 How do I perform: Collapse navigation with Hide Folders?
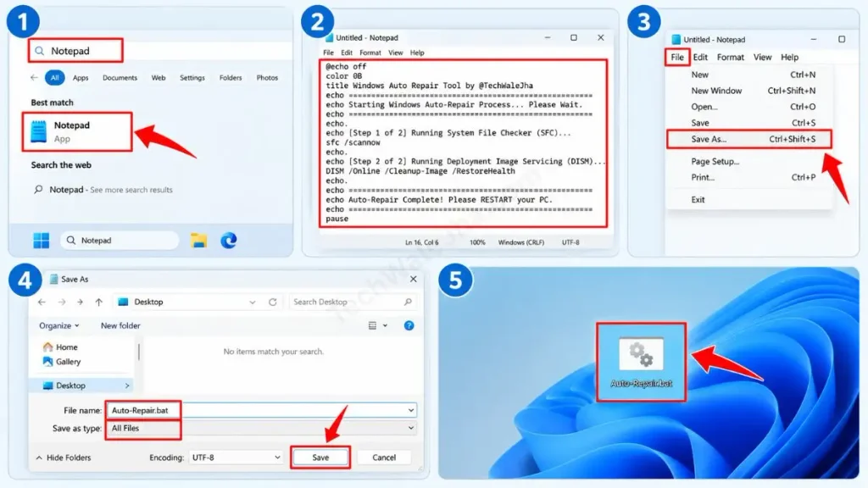pos(63,458)
